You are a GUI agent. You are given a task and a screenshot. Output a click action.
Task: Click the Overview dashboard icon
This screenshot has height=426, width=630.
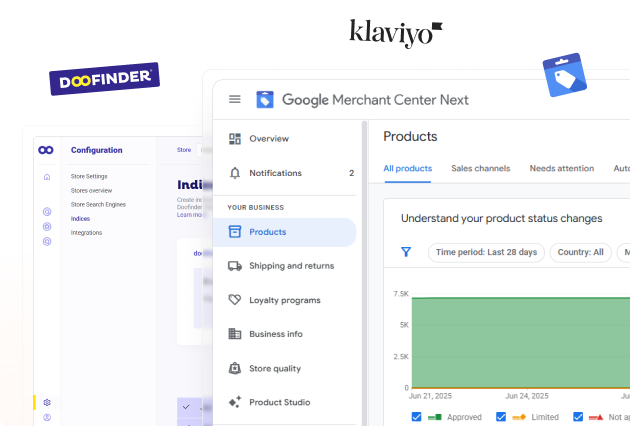(235, 139)
